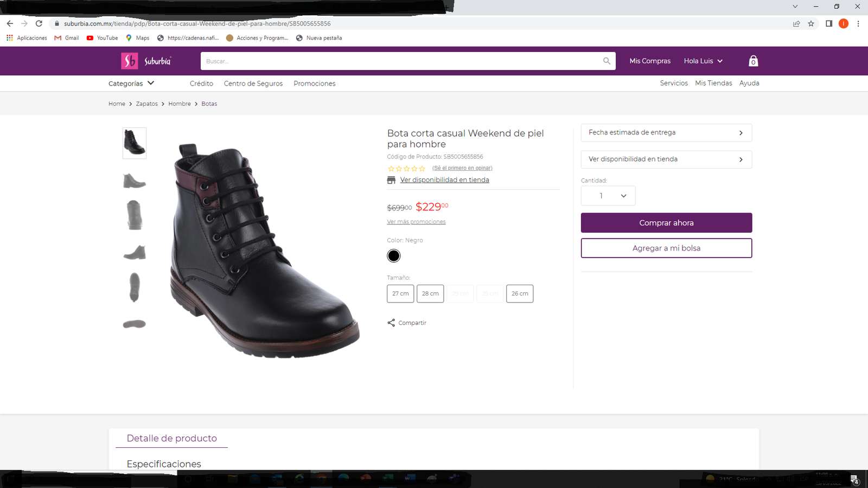Click the browser forward arrow
The image size is (868, 488).
pos(24,23)
